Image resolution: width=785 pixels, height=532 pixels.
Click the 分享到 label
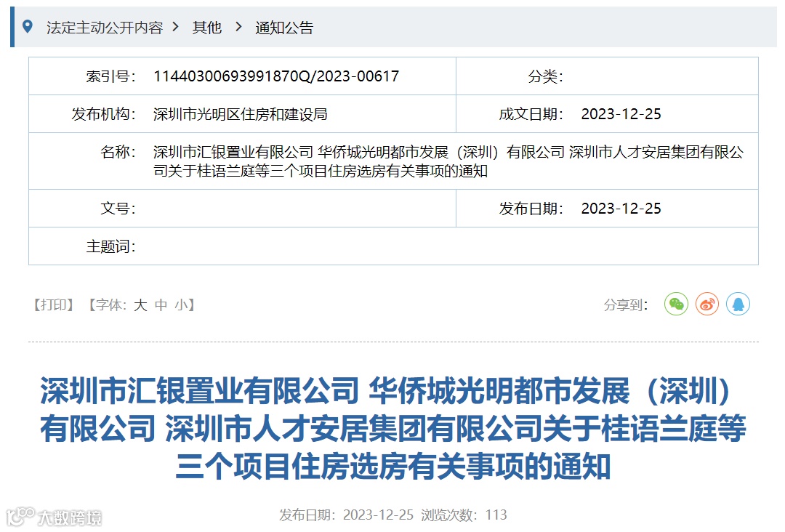click(x=626, y=305)
